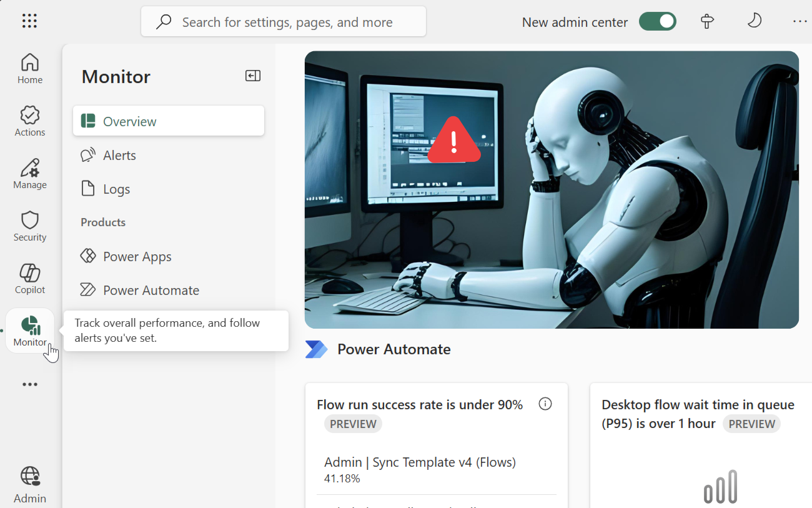The height and width of the screenshot is (508, 812).
Task: Open Security in the left rail
Action: (30, 226)
